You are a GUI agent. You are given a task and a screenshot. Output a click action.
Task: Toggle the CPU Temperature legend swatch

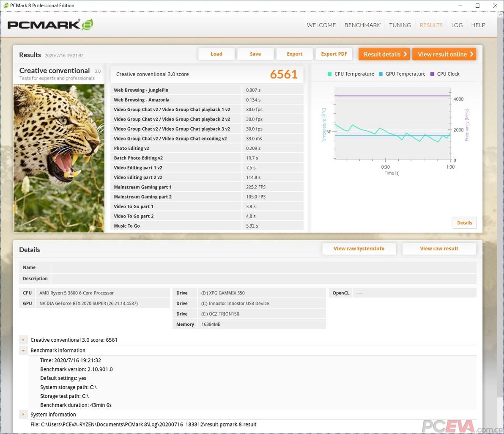tap(329, 74)
